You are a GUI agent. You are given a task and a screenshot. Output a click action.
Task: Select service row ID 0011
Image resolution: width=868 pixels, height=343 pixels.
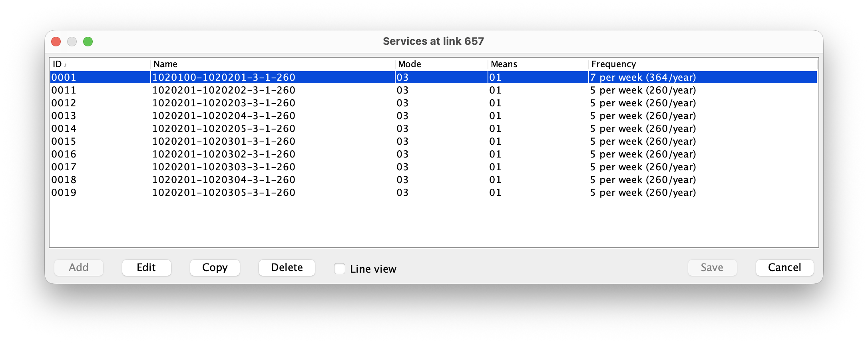point(434,90)
